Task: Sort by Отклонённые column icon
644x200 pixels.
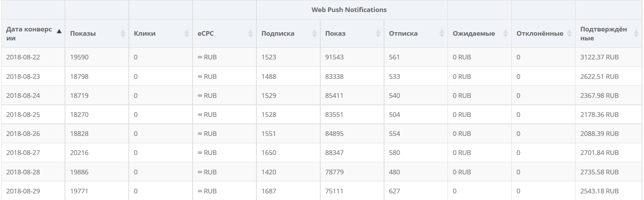Action: [570, 33]
